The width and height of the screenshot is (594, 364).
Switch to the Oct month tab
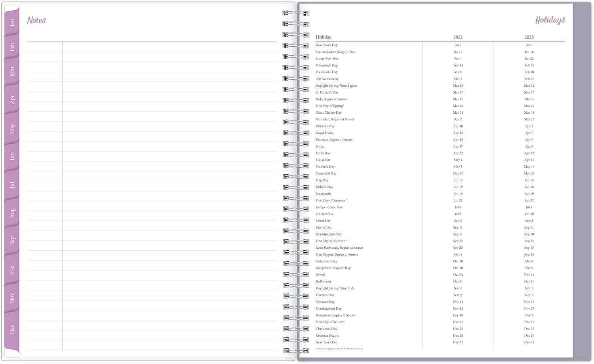(12, 269)
